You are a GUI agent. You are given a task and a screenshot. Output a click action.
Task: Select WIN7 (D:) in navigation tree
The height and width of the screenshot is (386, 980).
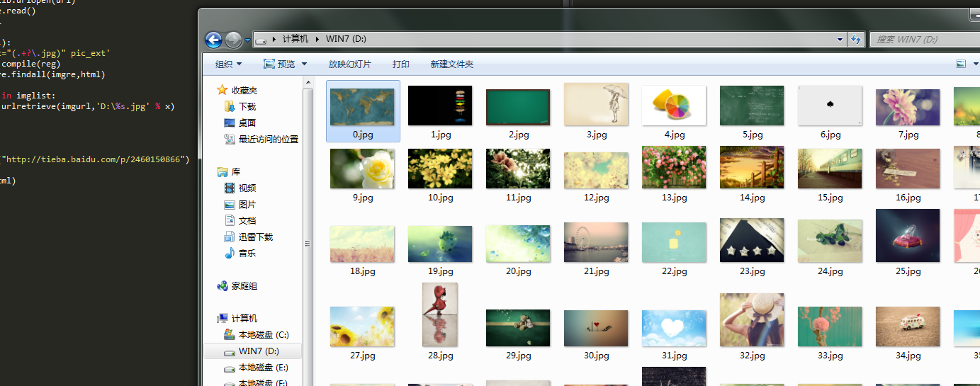(252, 351)
